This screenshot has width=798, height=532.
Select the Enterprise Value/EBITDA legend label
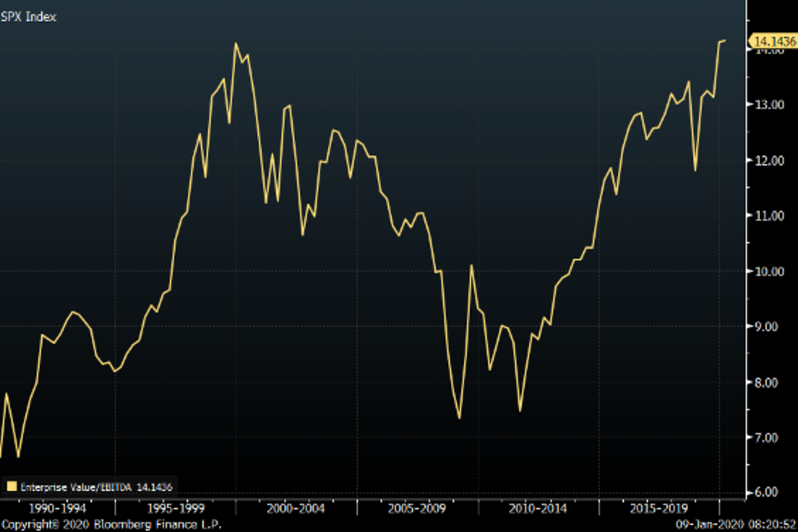[75, 486]
